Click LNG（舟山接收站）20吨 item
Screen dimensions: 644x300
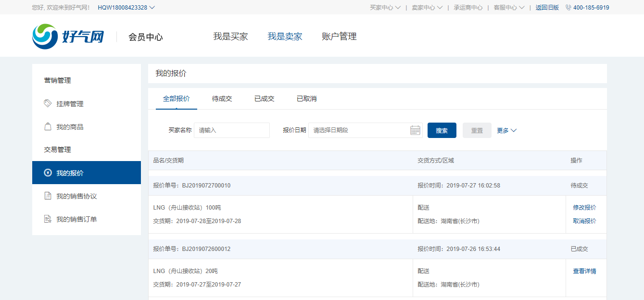186,271
